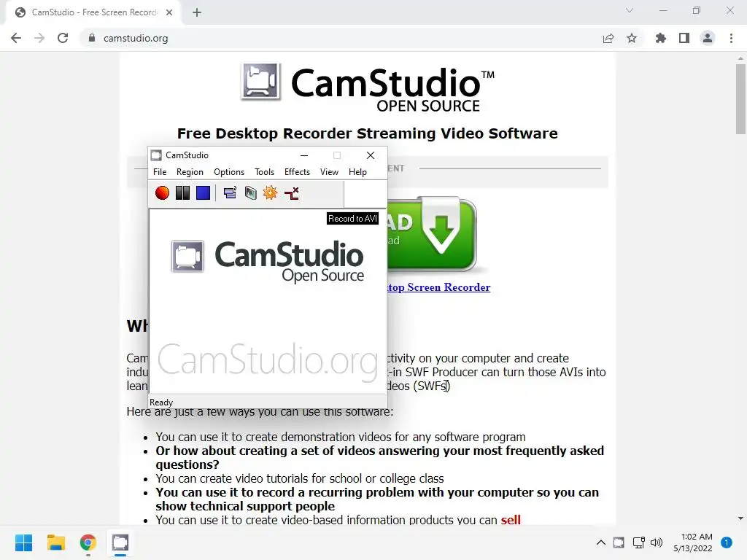The height and width of the screenshot is (560, 747).
Task: Stop recording with the blue square button
Action: click(203, 192)
